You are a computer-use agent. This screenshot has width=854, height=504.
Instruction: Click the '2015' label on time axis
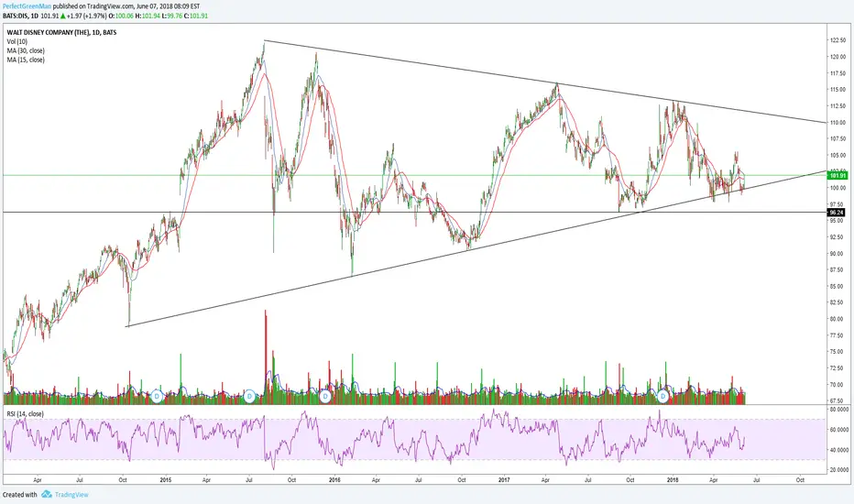pyautogui.click(x=166, y=480)
